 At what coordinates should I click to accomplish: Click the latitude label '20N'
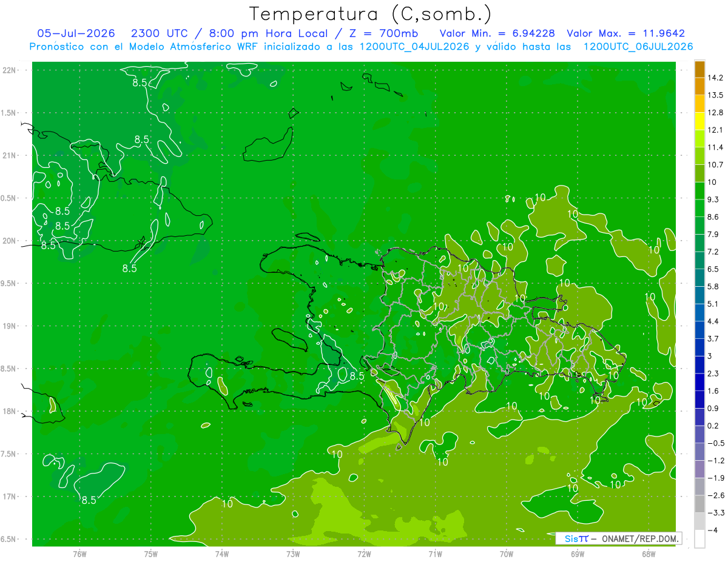pyautogui.click(x=9, y=241)
